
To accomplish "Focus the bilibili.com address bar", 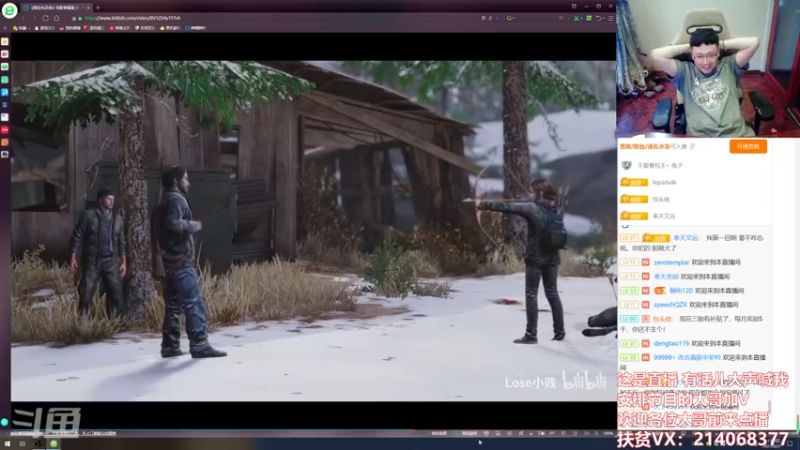I will 276,18.
